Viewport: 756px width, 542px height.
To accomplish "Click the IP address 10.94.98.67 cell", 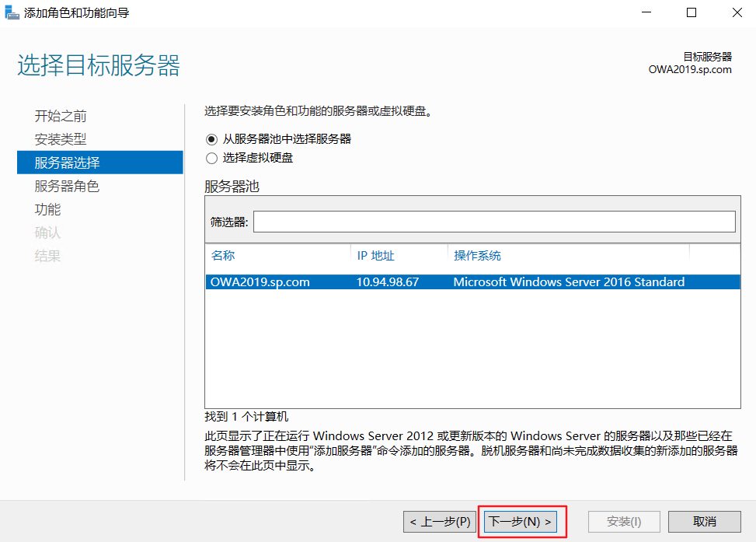I will pyautogui.click(x=388, y=281).
